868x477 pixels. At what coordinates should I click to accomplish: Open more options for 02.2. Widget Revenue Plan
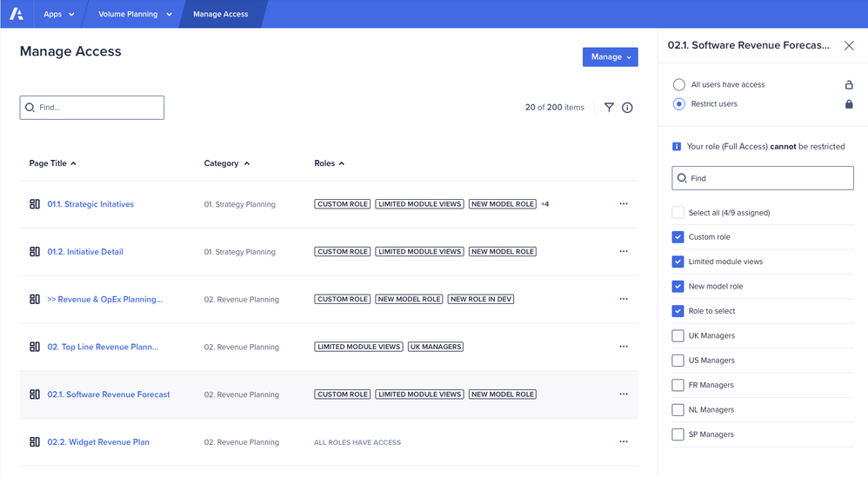(624, 441)
